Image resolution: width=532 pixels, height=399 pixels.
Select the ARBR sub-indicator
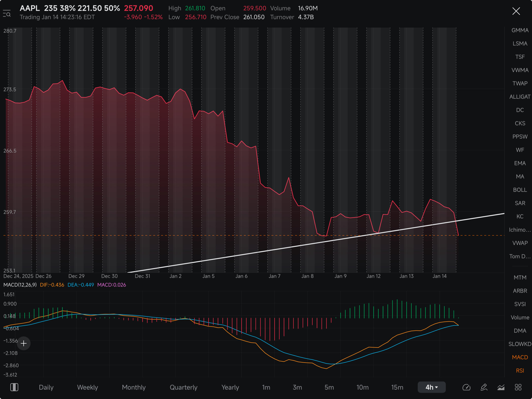point(520,291)
